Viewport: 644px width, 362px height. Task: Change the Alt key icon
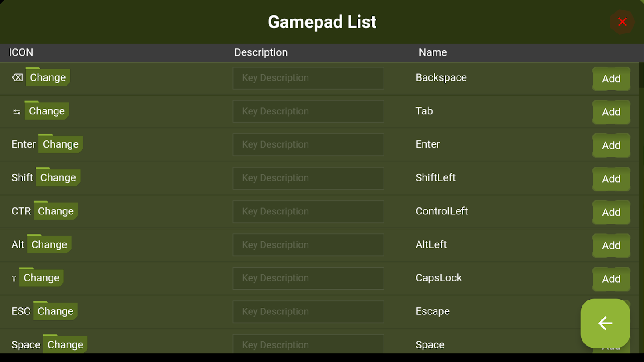coord(49,245)
